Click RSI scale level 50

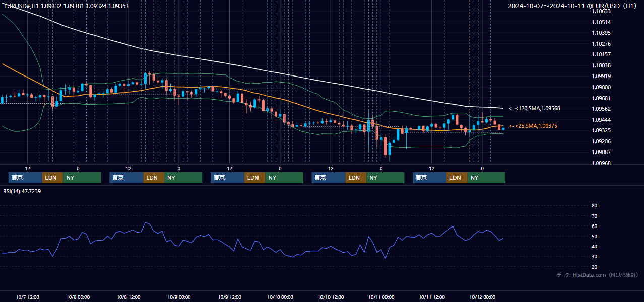[594, 236]
